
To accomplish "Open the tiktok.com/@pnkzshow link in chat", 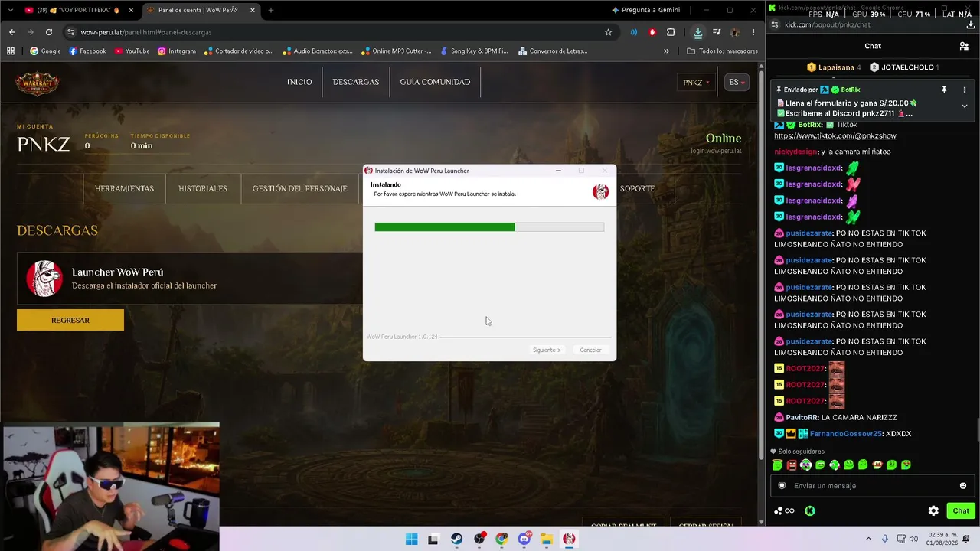I will [835, 135].
